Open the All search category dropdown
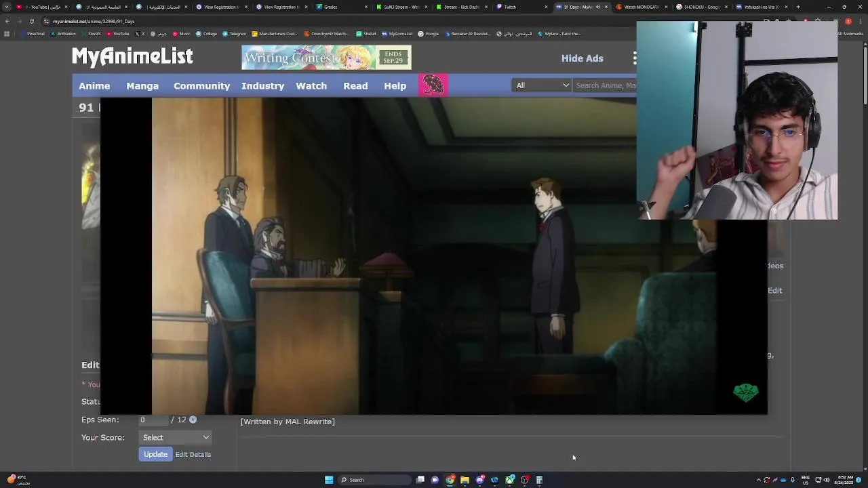The height and width of the screenshot is (488, 868). (x=542, y=85)
